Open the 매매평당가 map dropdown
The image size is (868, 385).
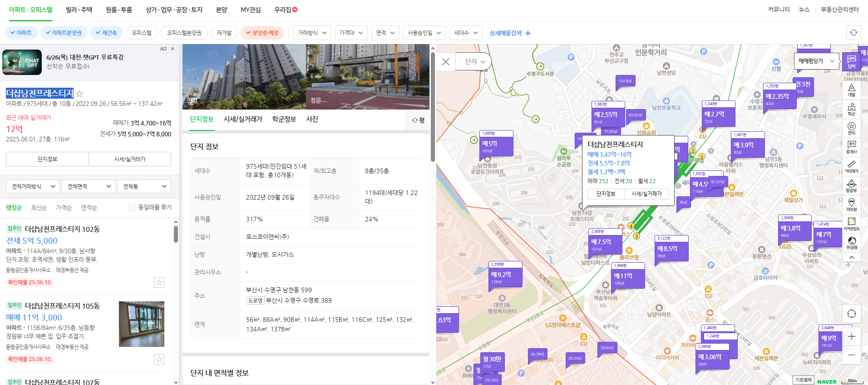click(817, 61)
